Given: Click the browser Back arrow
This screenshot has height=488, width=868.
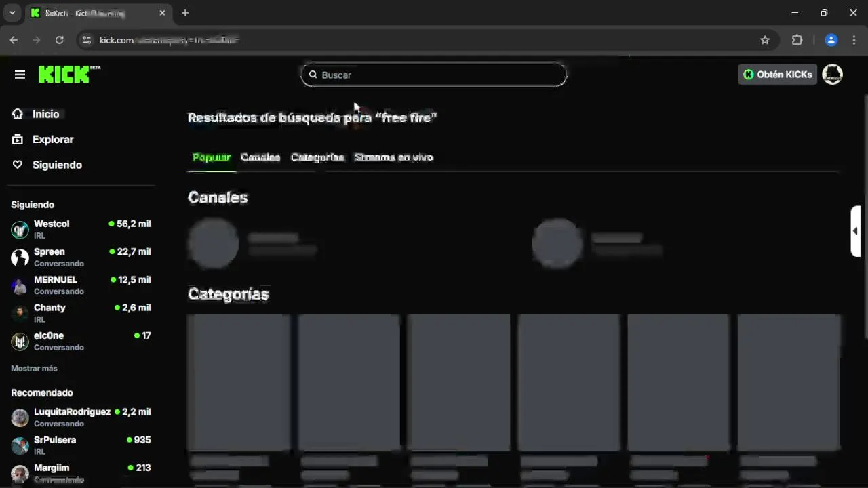Looking at the screenshot, I should point(14,40).
